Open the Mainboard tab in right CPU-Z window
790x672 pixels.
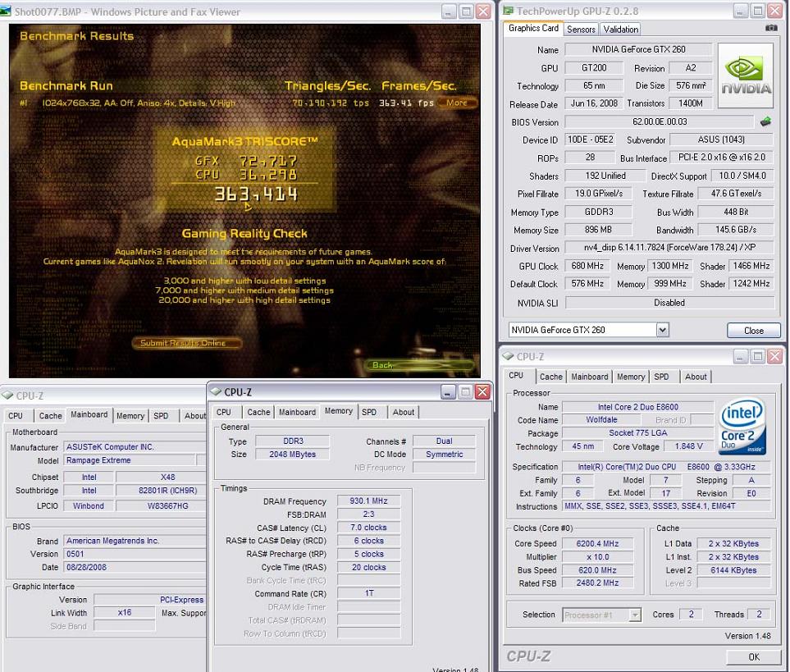tap(590, 377)
